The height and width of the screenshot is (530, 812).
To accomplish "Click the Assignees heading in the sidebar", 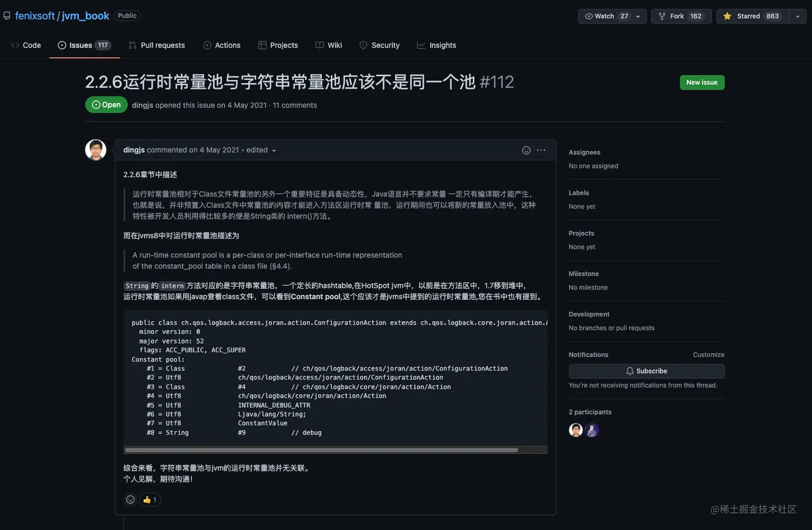I will [584, 153].
